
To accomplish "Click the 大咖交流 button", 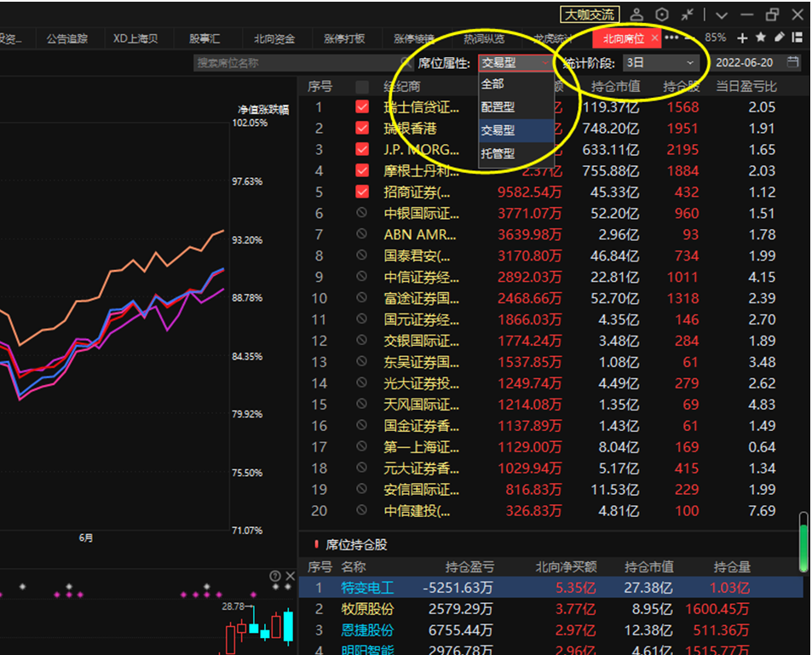I will [x=590, y=14].
